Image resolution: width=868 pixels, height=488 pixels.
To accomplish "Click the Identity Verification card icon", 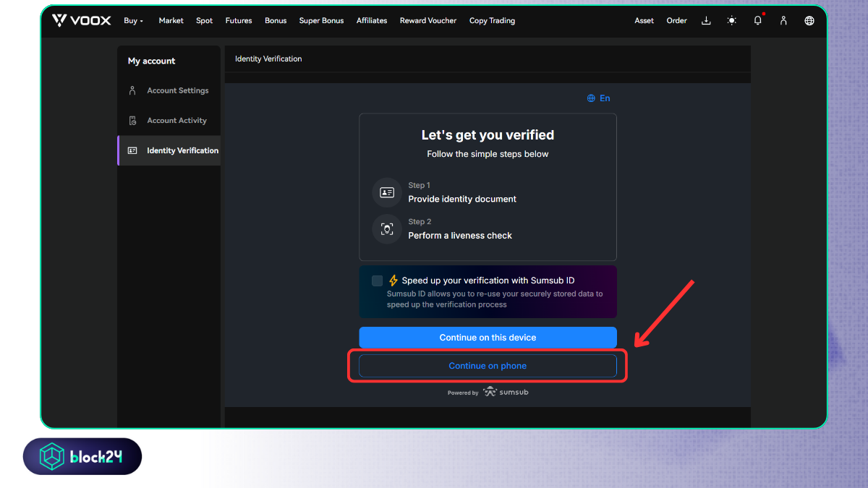I will 132,150.
